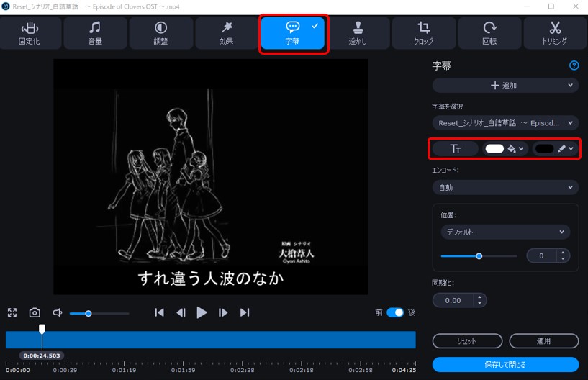Click the timeline playhead marker

coord(42,329)
